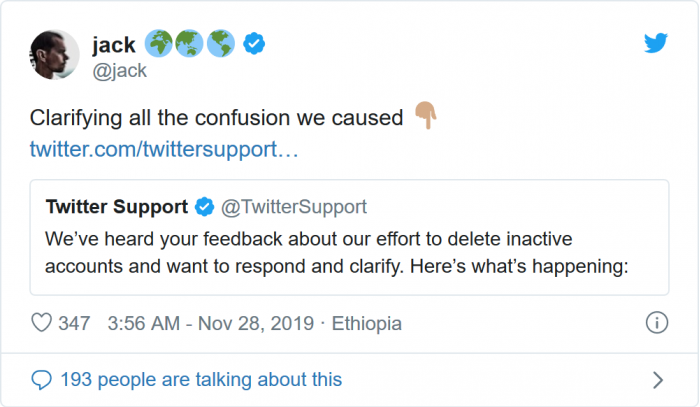700x407 pixels.
Task: Open the @jack handle link
Action: (x=120, y=69)
